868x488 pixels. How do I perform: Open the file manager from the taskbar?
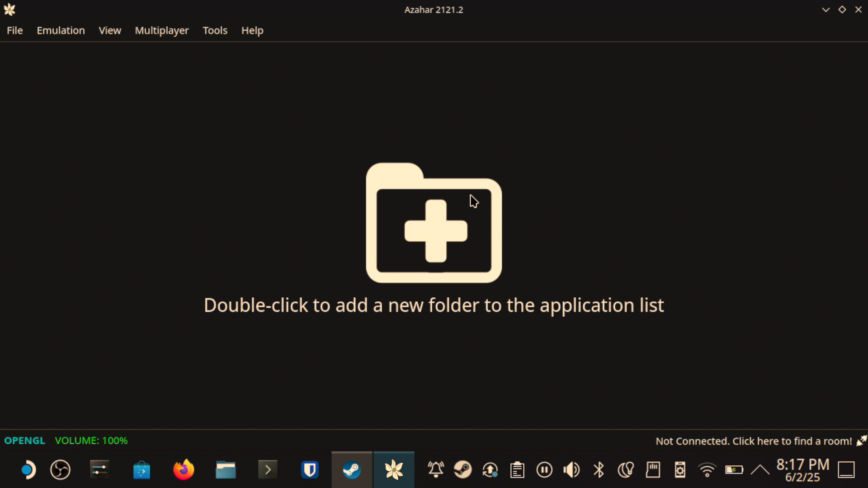tap(226, 470)
